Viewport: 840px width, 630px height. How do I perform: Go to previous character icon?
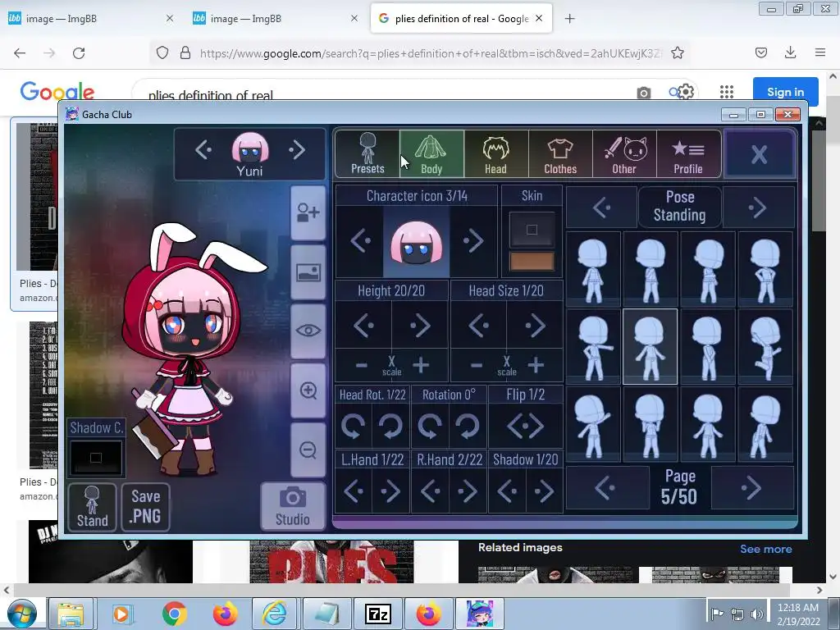(360, 241)
